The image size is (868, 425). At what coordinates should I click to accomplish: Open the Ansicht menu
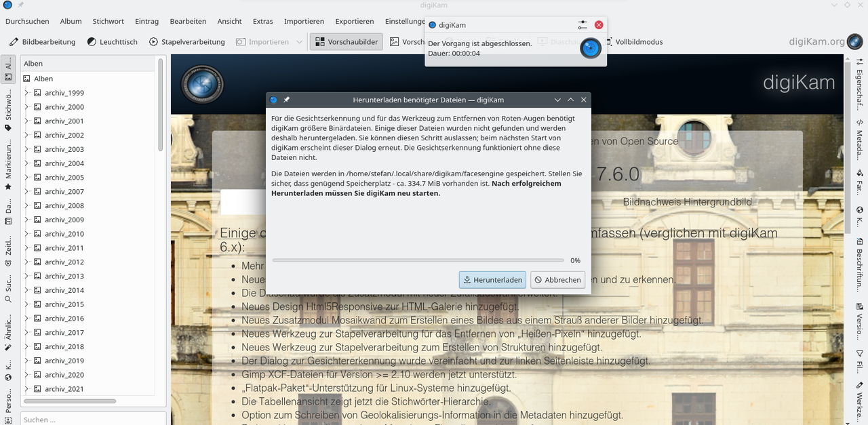(x=230, y=21)
